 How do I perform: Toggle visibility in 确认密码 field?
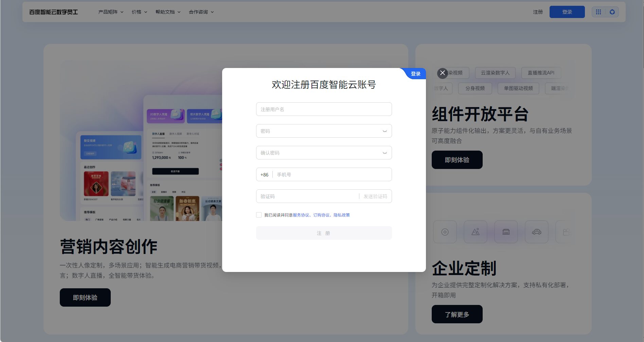[x=384, y=153]
